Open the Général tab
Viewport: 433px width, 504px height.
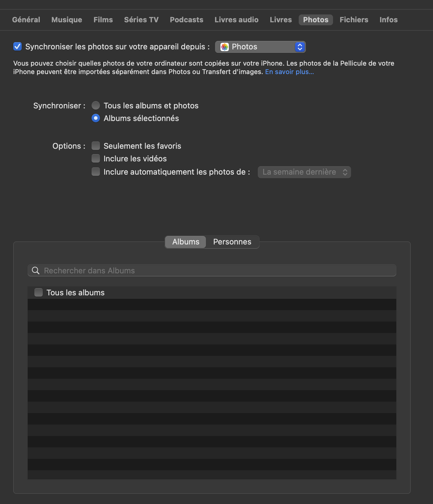(26, 20)
